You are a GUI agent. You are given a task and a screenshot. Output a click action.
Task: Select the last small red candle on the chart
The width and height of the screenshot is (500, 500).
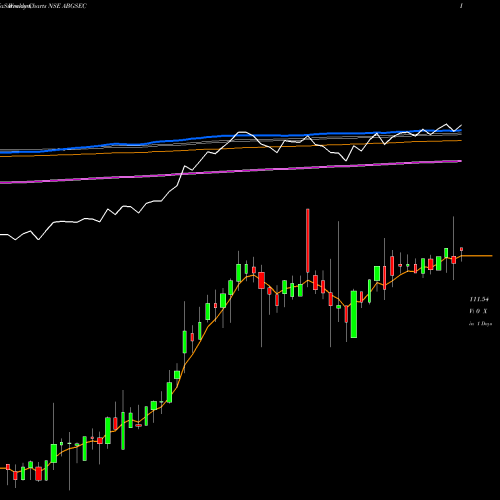pyautogui.click(x=462, y=249)
